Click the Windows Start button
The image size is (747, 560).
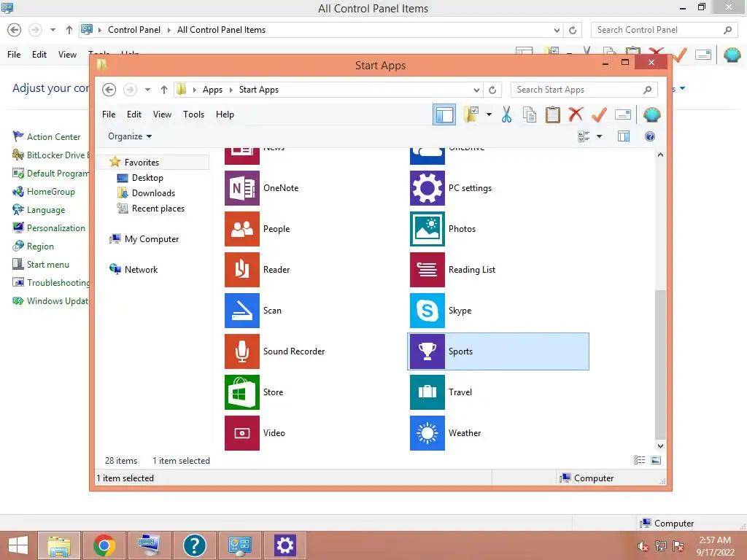18,545
